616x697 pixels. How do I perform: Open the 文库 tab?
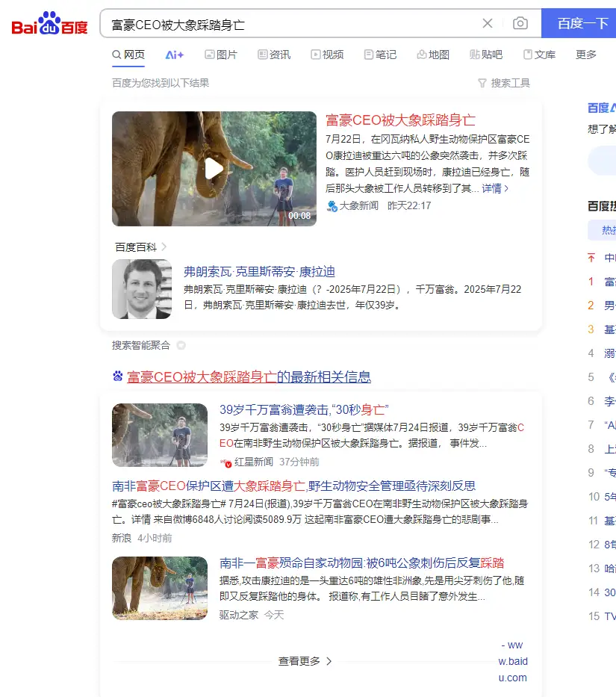[540, 55]
